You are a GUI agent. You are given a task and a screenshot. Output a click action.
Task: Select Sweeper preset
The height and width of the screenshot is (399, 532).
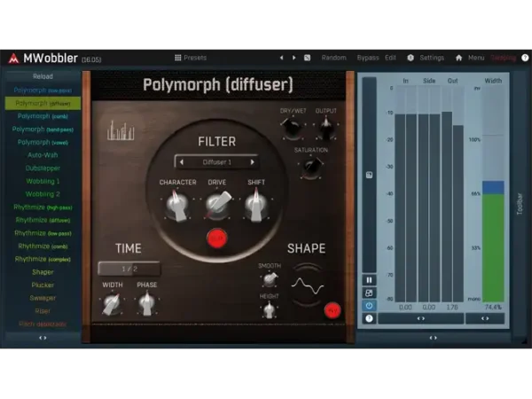pyautogui.click(x=43, y=298)
